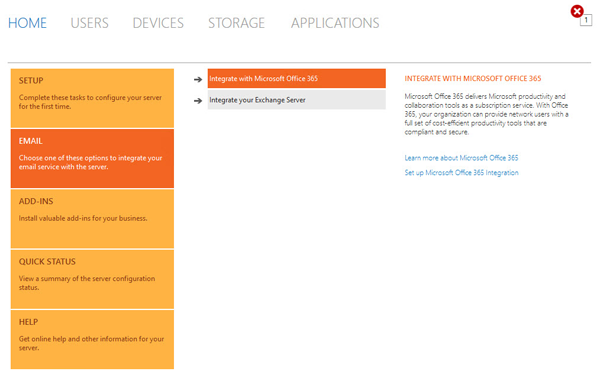
Task: Click the alert count badge showing 1
Action: (x=586, y=20)
